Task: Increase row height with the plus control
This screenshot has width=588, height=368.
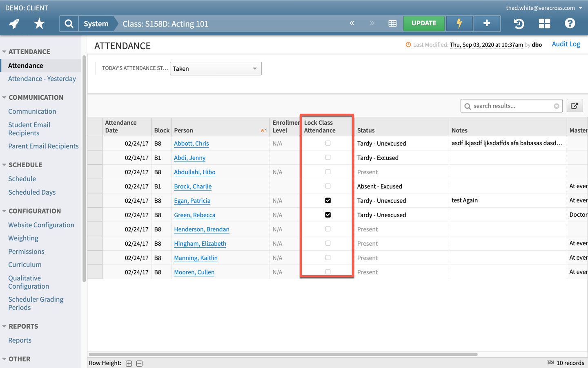Action: [x=129, y=363]
